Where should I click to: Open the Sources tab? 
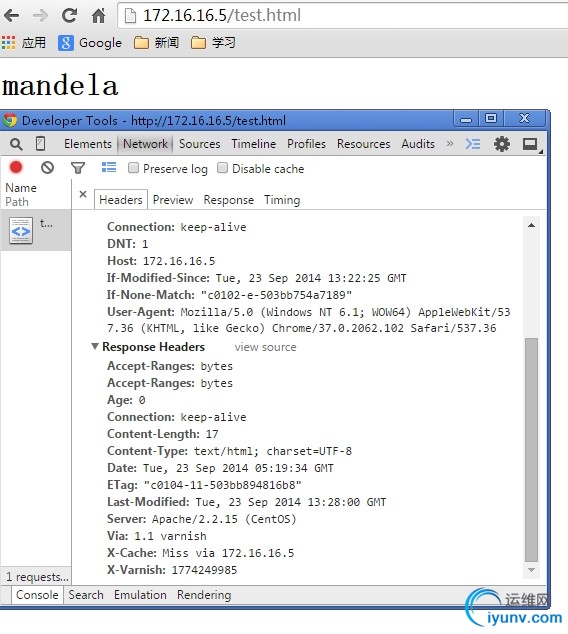tap(200, 144)
